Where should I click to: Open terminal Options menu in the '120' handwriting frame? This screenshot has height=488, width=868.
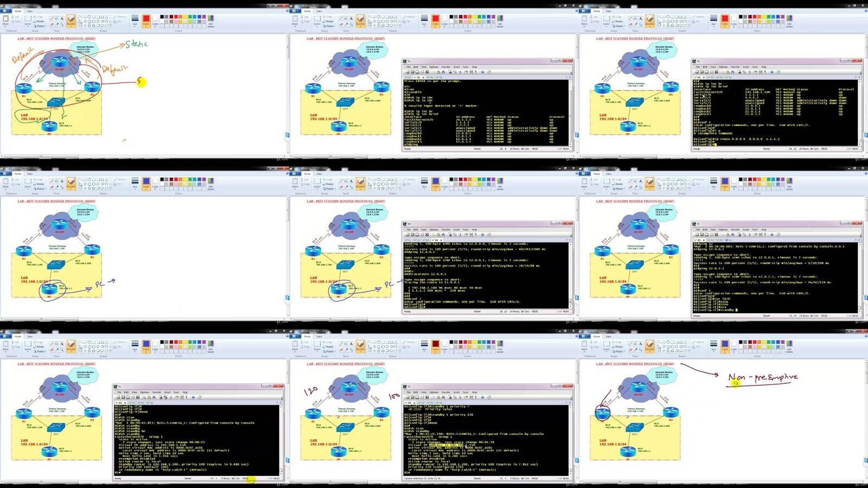(434, 392)
